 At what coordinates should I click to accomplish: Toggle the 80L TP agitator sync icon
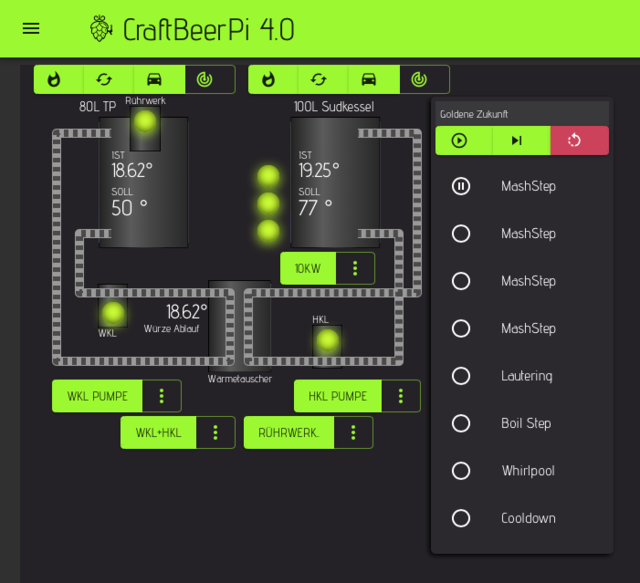click(x=104, y=79)
